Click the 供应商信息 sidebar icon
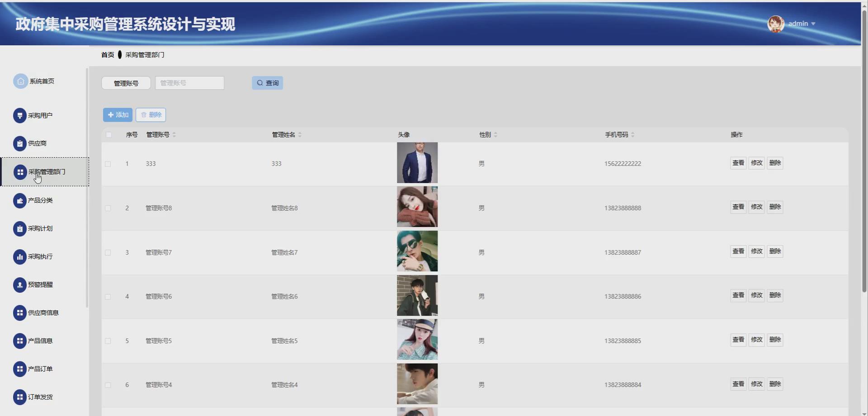 coord(19,312)
